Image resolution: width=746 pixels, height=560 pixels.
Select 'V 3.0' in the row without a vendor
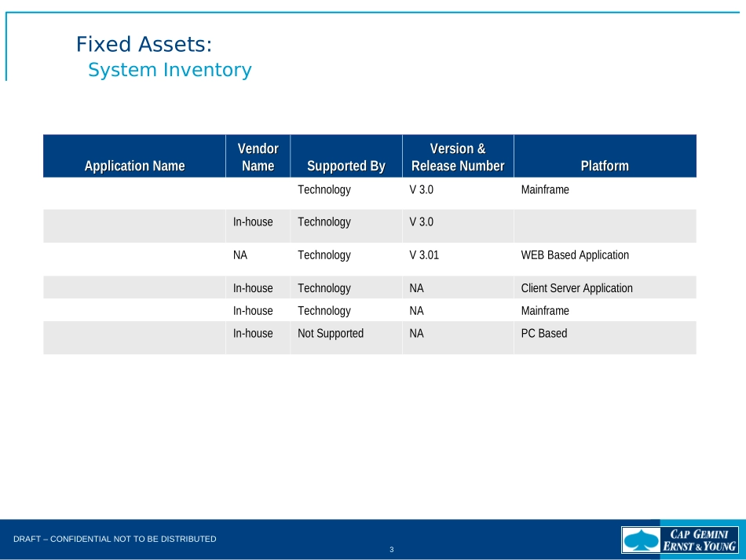click(x=422, y=189)
